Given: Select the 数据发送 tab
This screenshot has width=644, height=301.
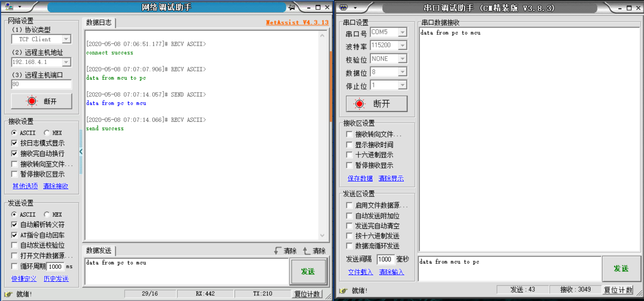Looking at the screenshot, I should [x=99, y=250].
